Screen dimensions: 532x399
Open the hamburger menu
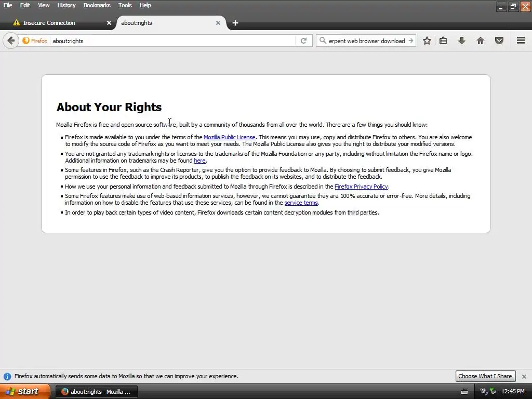point(521,41)
